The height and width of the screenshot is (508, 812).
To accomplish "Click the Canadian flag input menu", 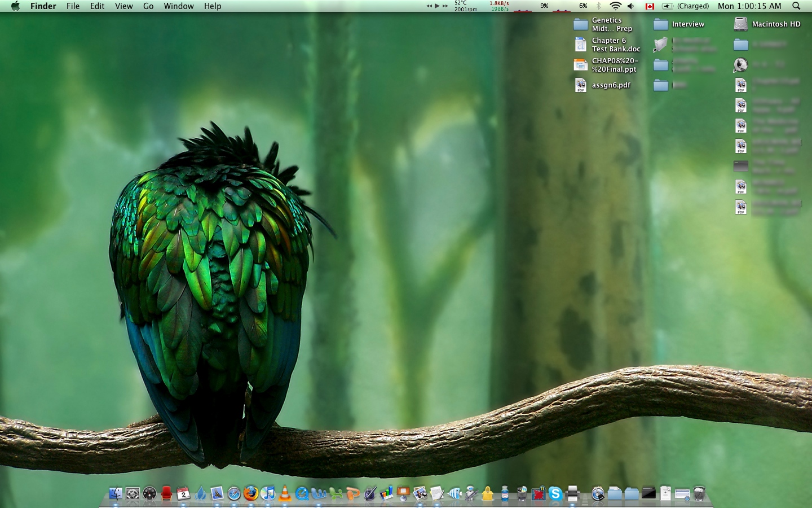I will (650, 6).
